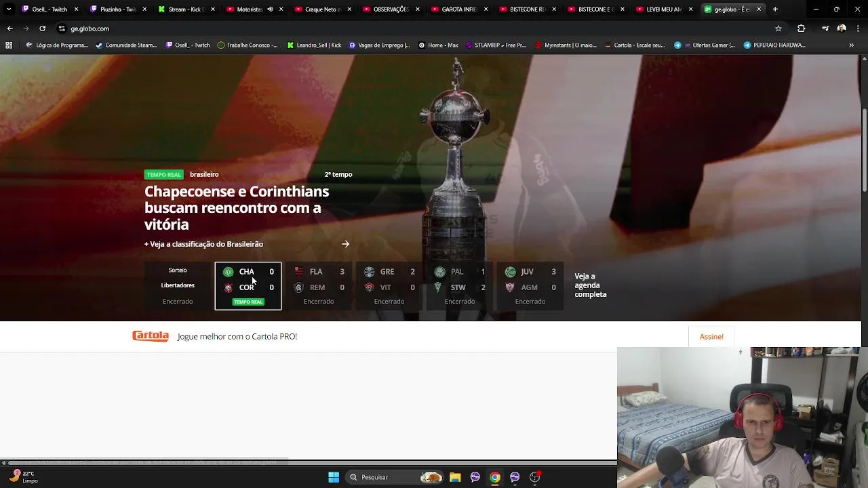Switch to the Stream - Kick tab
Screen dimensions: 868x488
[186, 9]
